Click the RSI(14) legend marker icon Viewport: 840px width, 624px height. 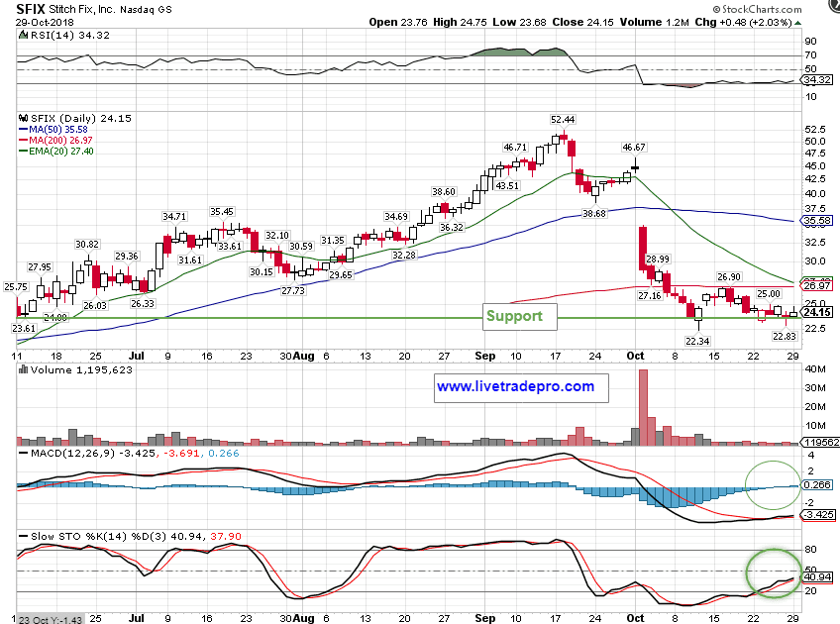pyautogui.click(x=22, y=35)
